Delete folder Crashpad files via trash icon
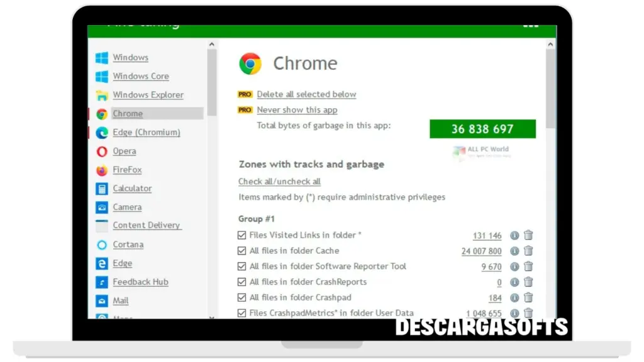 coord(528,297)
